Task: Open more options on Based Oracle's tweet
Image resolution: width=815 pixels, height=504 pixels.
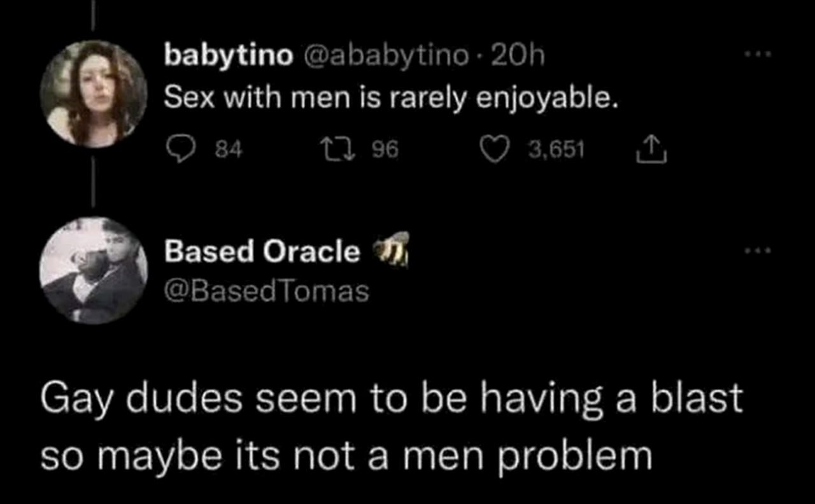Action: 758,251
